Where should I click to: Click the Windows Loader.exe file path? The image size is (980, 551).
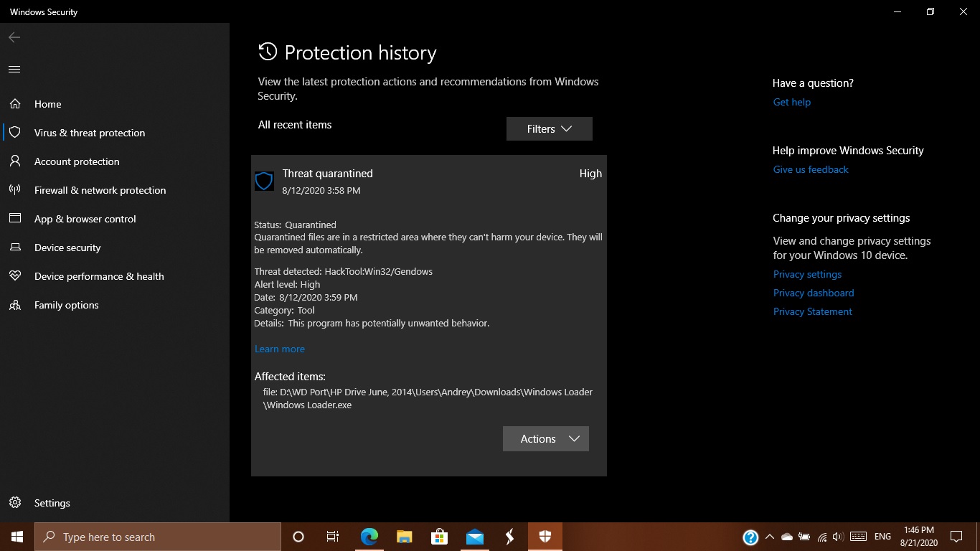pyautogui.click(x=428, y=398)
